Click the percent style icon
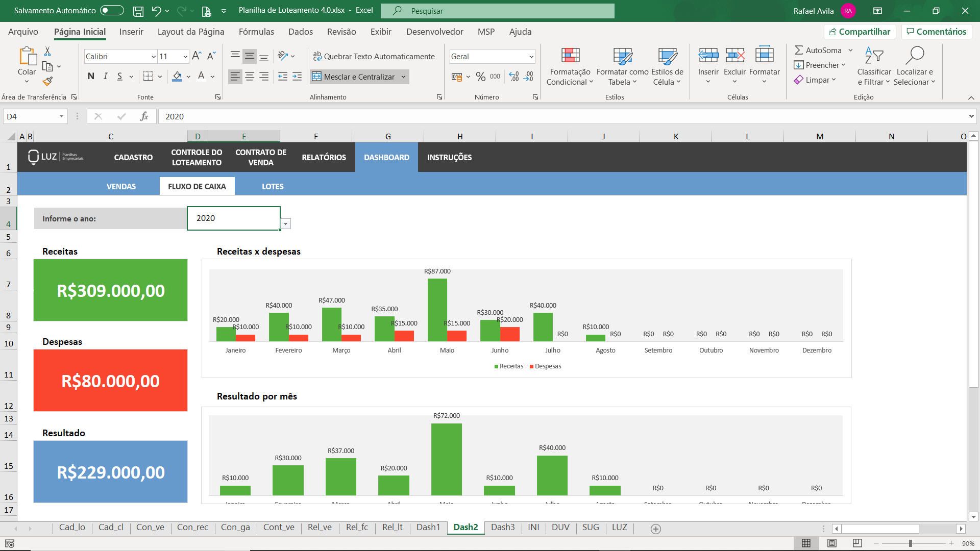 coord(480,77)
